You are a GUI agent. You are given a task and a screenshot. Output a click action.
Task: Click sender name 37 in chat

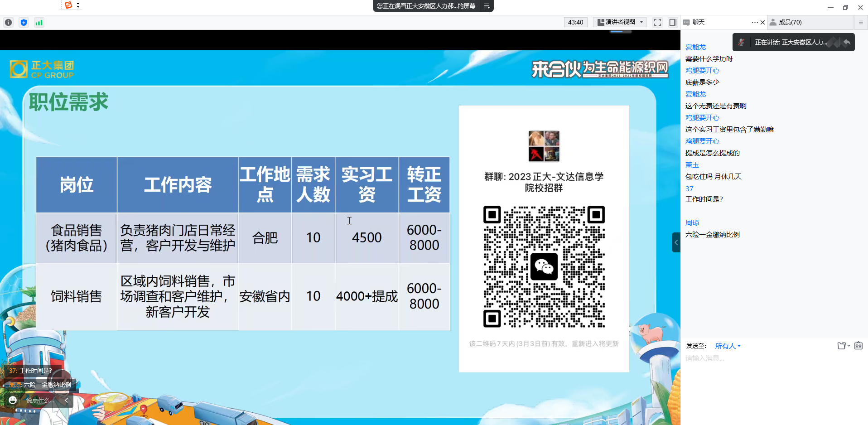(690, 188)
